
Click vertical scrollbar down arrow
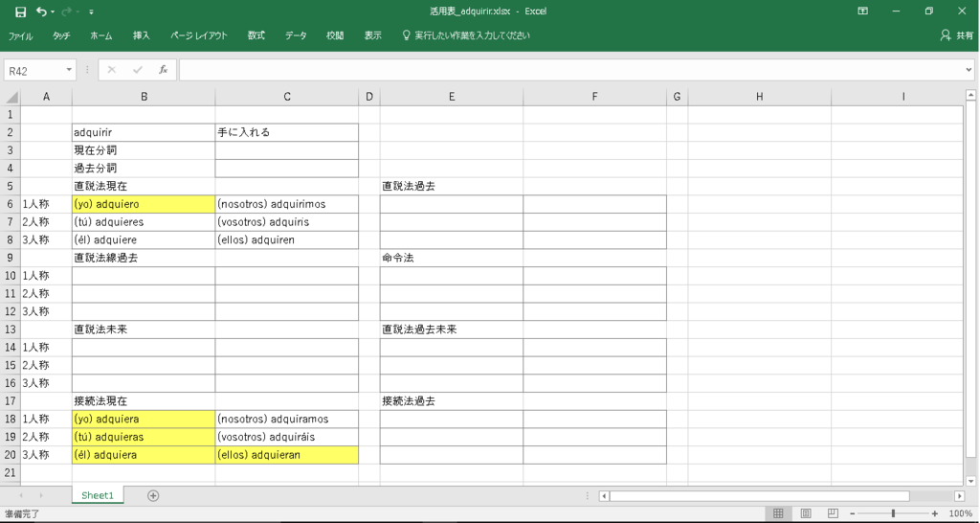point(970,481)
